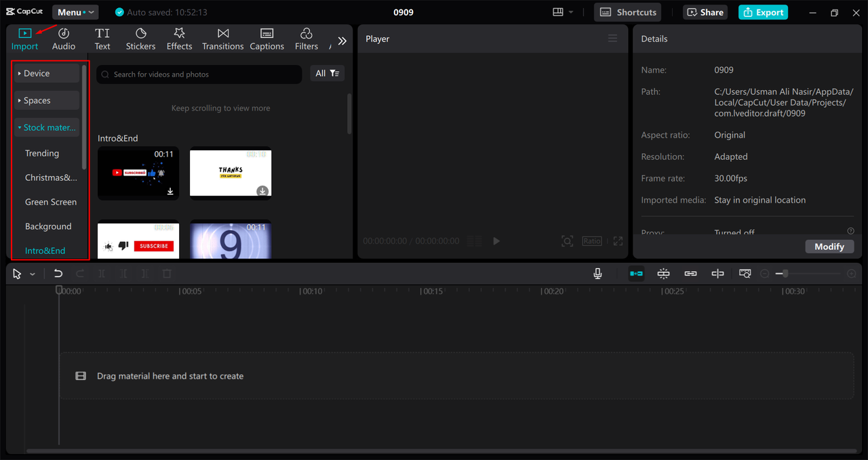Zoom out the timeline
This screenshot has height=460, width=868.
(x=765, y=274)
